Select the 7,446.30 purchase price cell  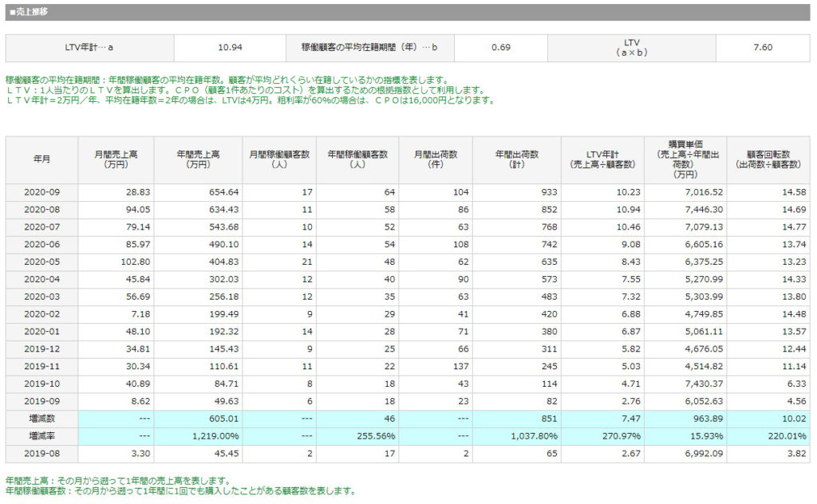click(x=685, y=210)
